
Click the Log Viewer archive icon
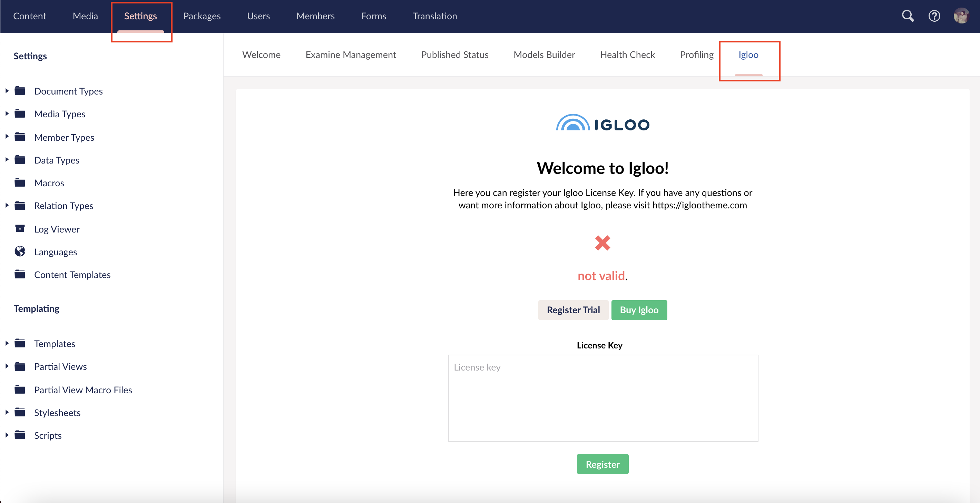20,229
